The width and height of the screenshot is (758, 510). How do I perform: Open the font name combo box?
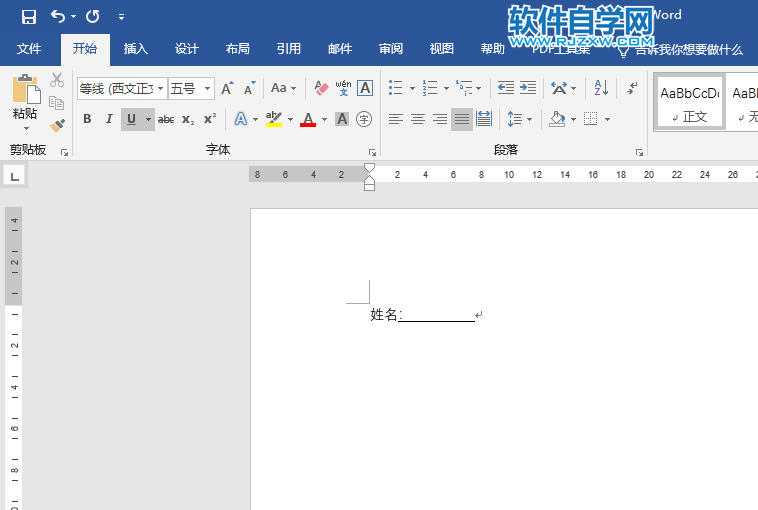pos(122,89)
